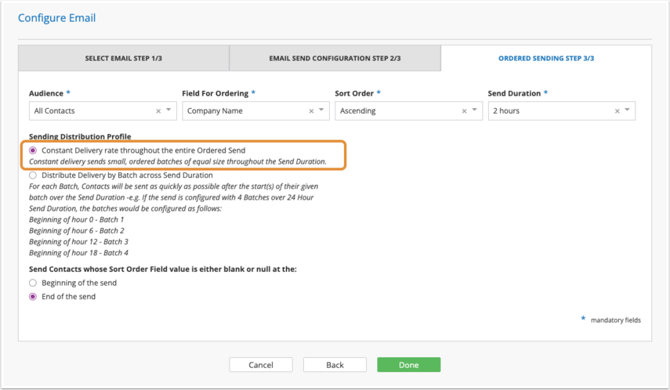Clear the Field For Ordering selection

(311, 111)
